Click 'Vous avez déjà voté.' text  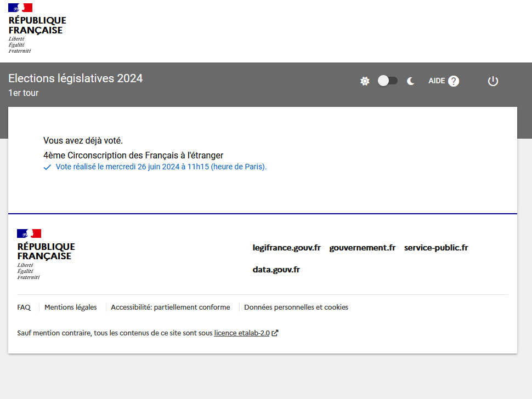click(83, 141)
